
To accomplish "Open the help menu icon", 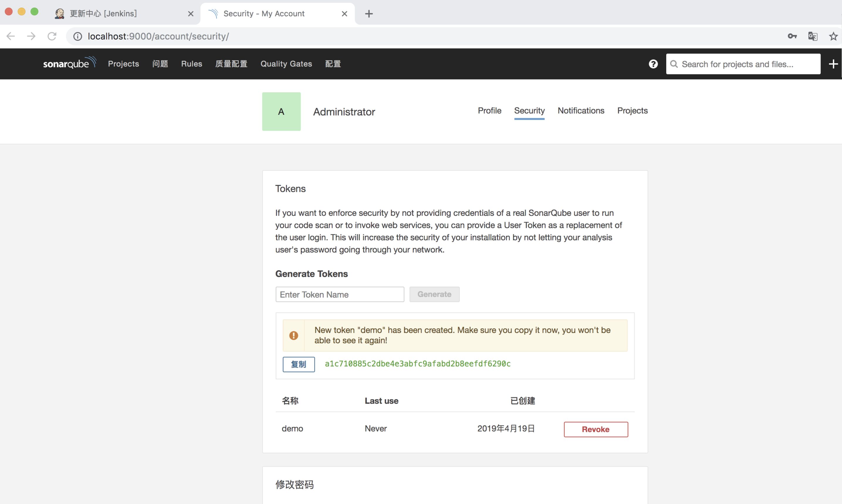I will [653, 64].
